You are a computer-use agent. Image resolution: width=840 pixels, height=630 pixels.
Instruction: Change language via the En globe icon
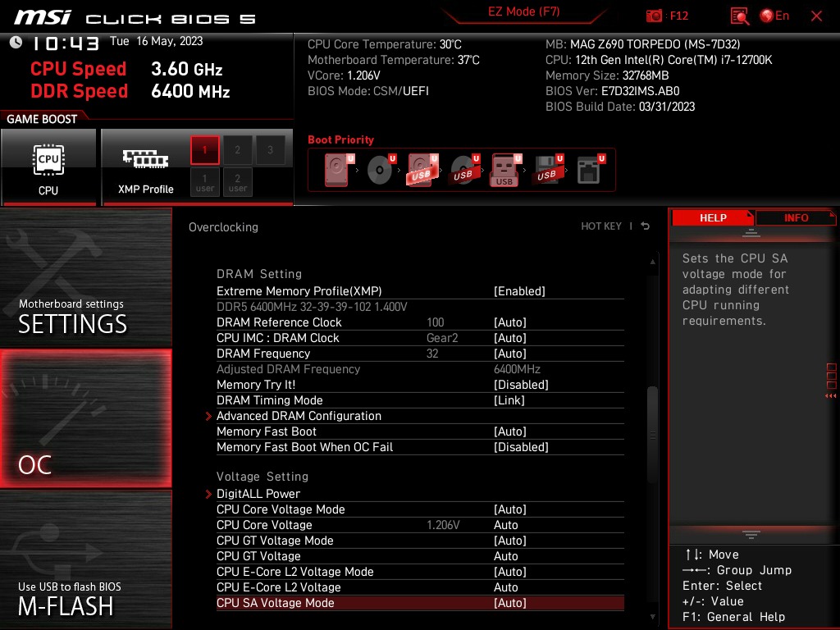pos(774,16)
